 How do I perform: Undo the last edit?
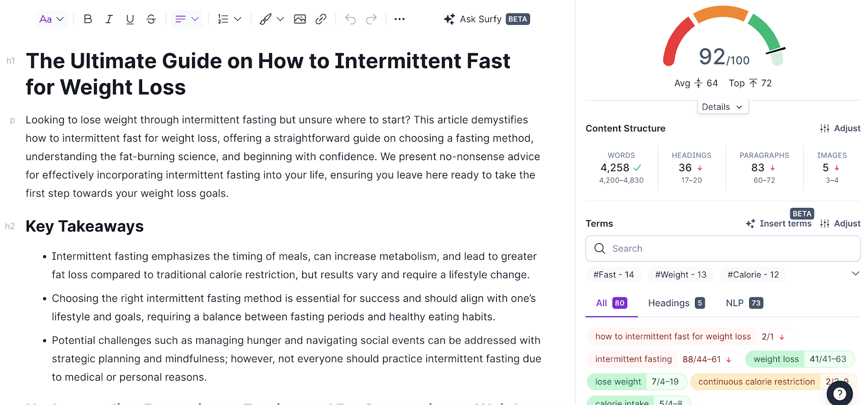point(350,18)
